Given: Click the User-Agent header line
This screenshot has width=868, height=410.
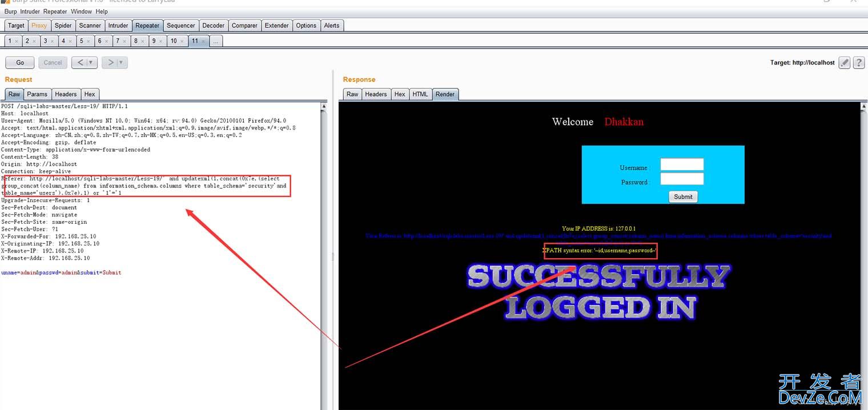Looking at the screenshot, I should point(143,121).
